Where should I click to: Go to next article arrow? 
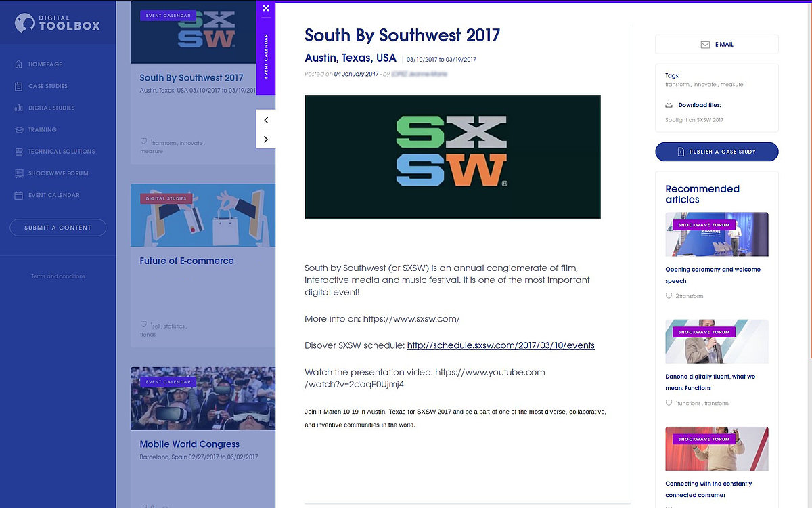click(x=266, y=139)
